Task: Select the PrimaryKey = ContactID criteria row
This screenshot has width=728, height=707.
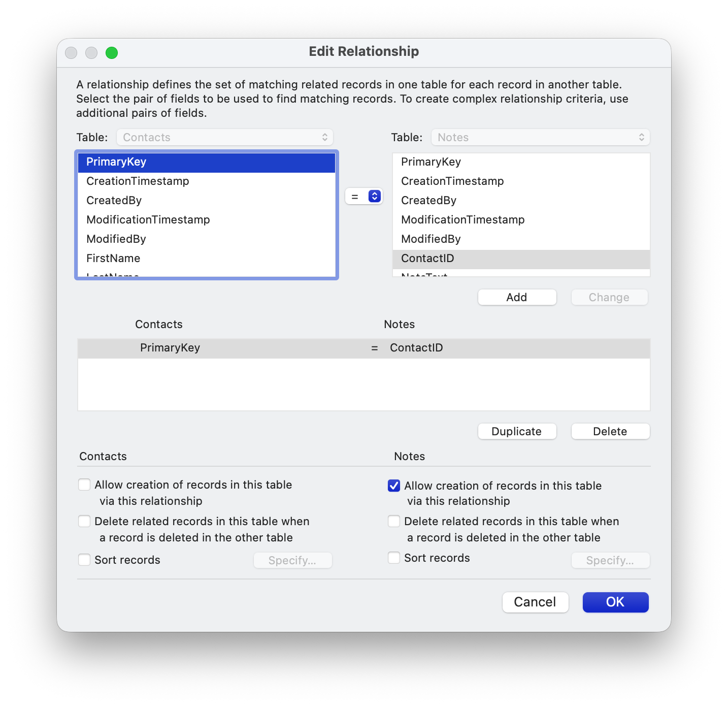Action: (364, 348)
